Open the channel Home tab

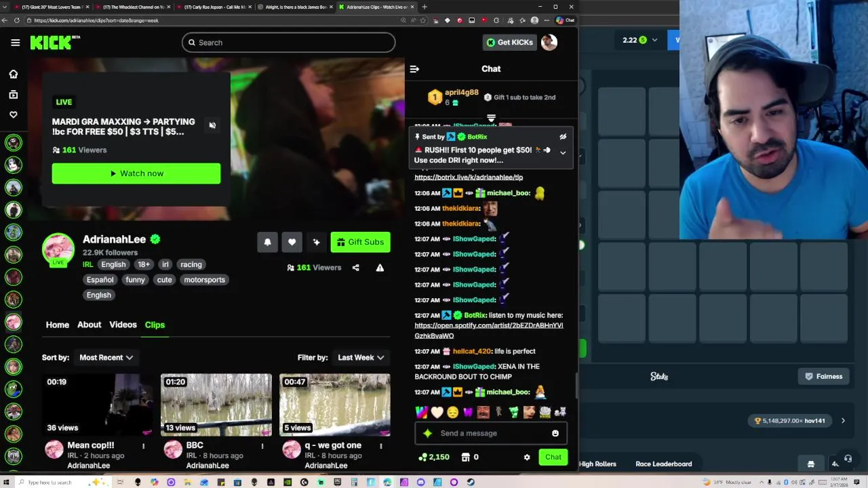[x=58, y=325]
